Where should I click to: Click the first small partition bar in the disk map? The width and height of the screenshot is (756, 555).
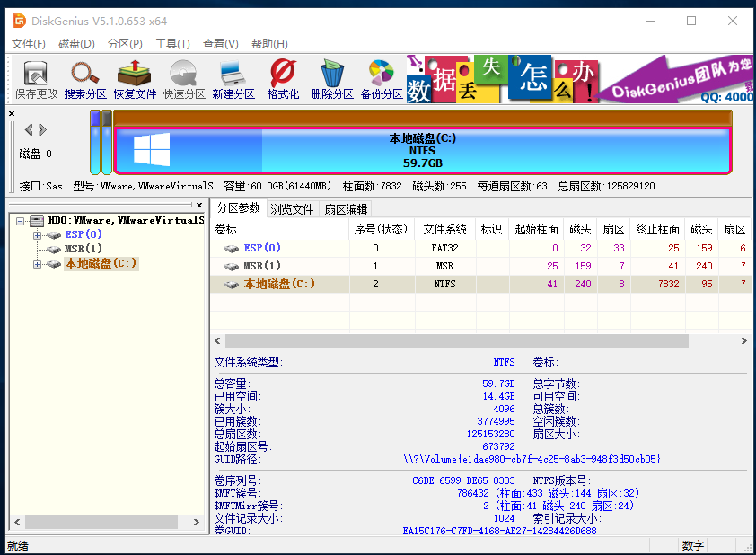95,142
